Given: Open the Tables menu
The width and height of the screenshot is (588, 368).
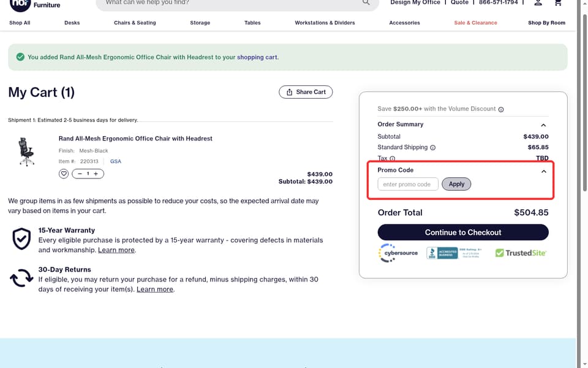Looking at the screenshot, I should click(x=252, y=23).
